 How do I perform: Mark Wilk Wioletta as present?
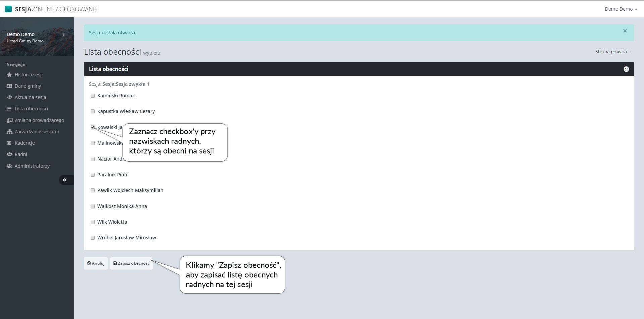(93, 222)
